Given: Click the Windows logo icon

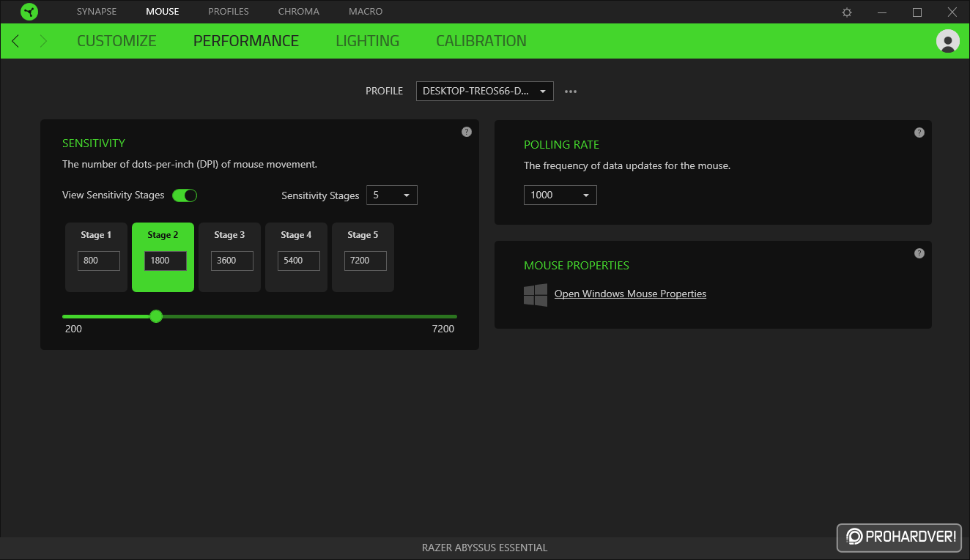Looking at the screenshot, I should tap(536, 295).
